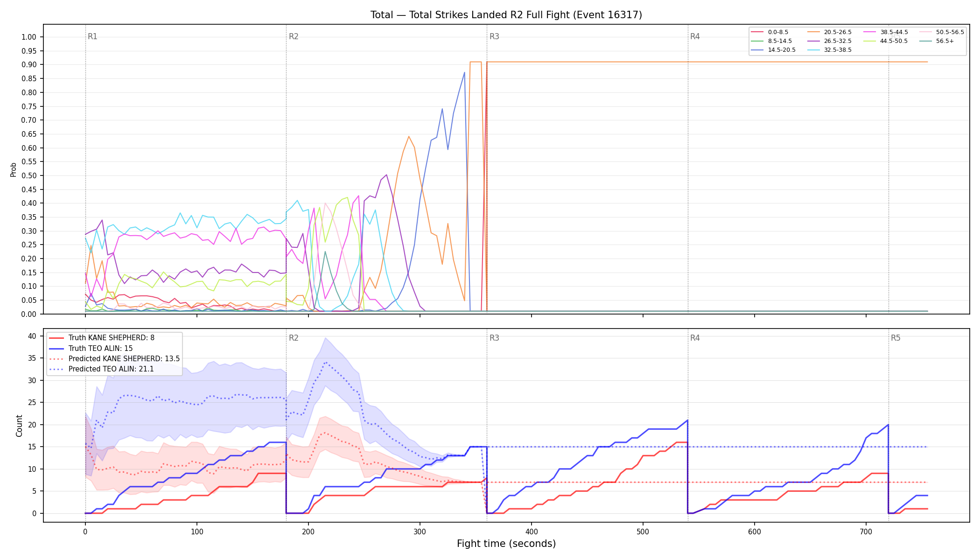Click the pale pink line swatch beside 50.5-56.5
The width and height of the screenshot is (980, 560).
point(925,32)
